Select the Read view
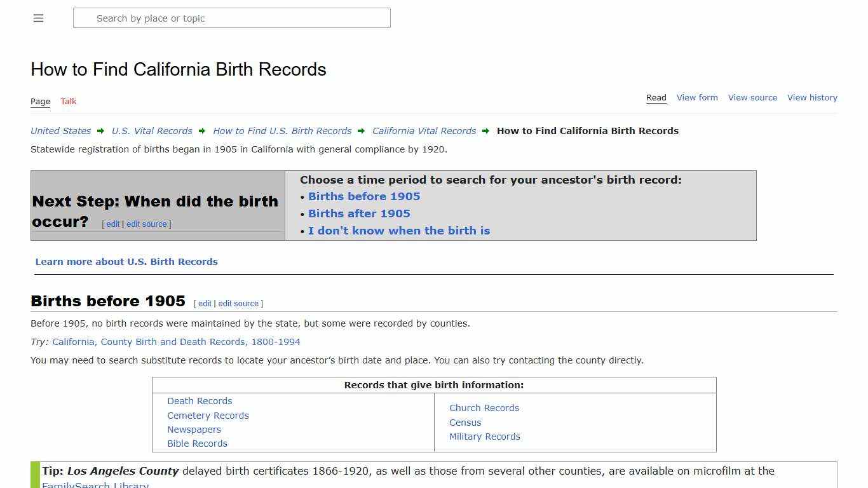Screen dimensions: 868x488 (656, 97)
